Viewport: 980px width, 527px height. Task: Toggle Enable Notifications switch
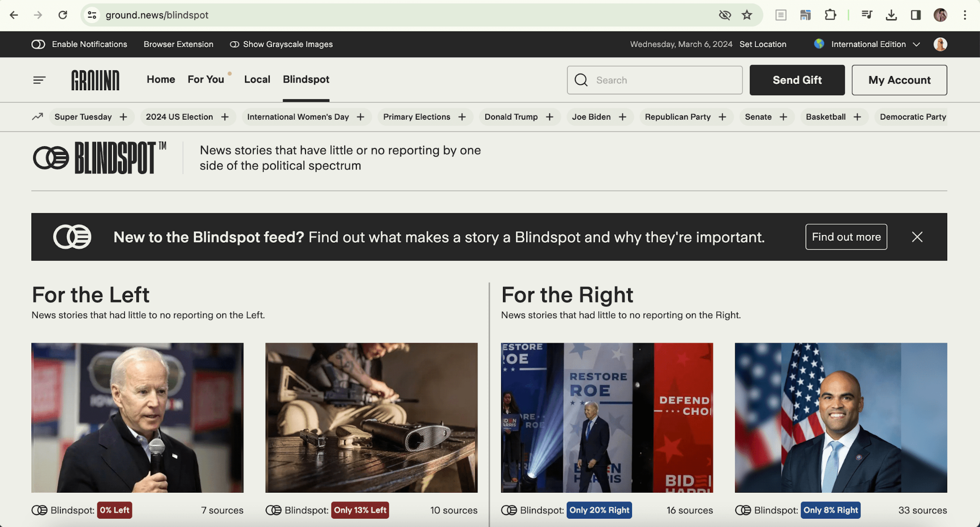coord(38,44)
